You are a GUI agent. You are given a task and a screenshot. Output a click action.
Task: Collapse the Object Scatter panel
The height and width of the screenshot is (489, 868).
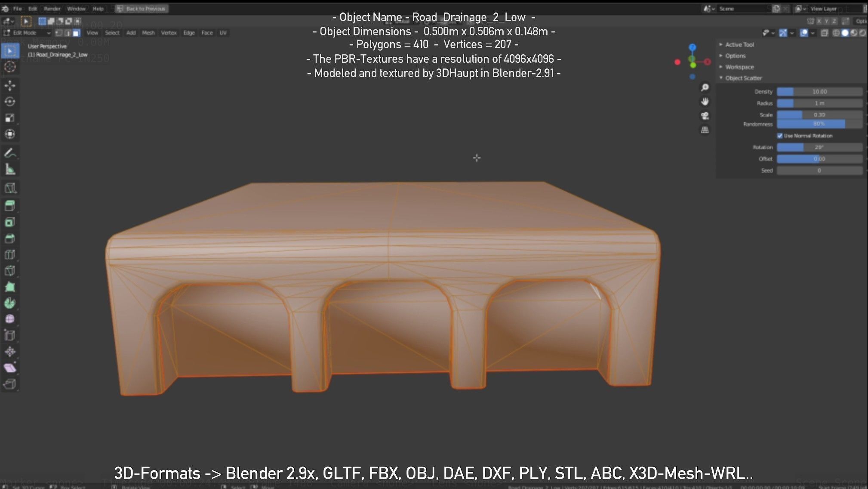point(743,78)
